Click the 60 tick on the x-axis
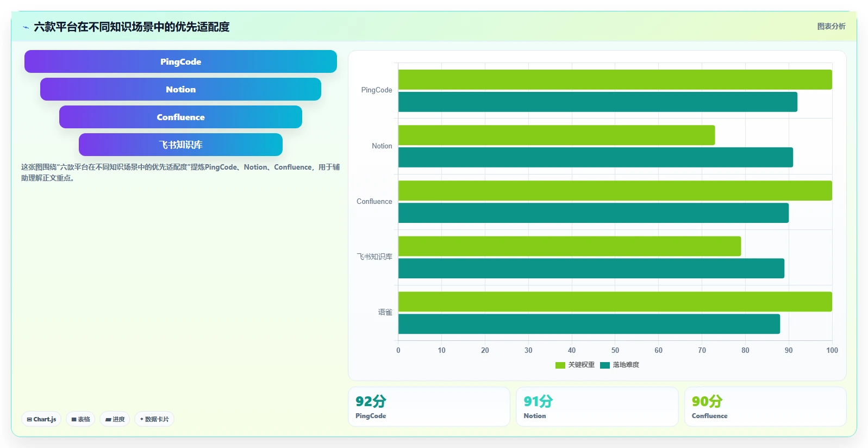 click(x=659, y=350)
